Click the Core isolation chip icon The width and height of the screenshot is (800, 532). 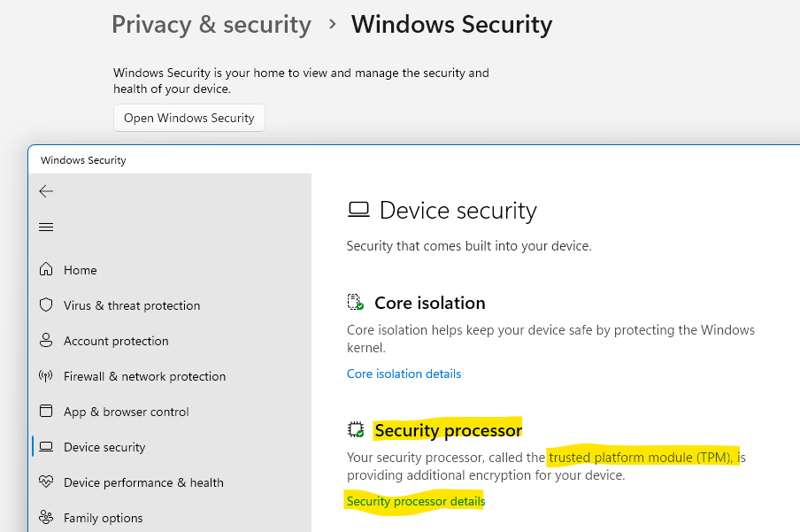356,303
